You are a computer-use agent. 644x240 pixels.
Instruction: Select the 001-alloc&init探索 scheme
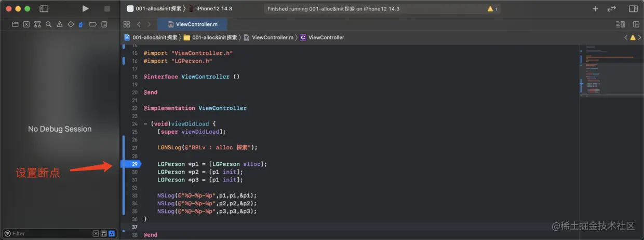(154, 9)
